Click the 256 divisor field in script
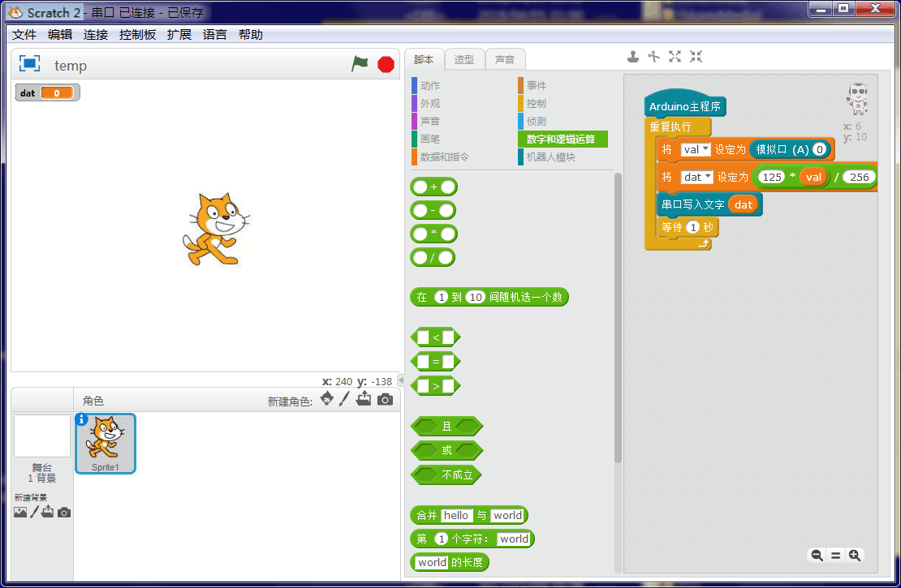The height and width of the screenshot is (588, 901). pyautogui.click(x=859, y=177)
